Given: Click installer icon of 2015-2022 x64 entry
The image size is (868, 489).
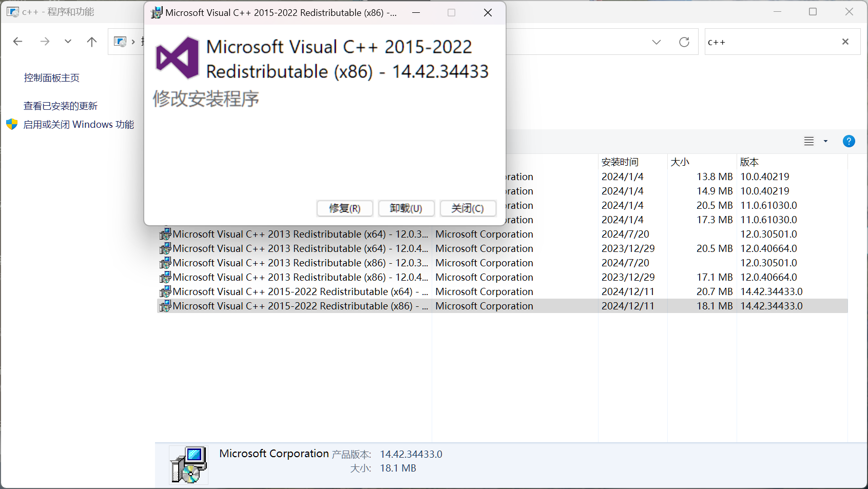Looking at the screenshot, I should point(165,292).
